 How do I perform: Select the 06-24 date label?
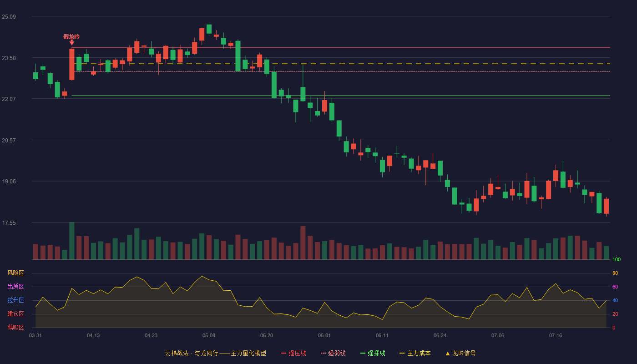[440, 335]
